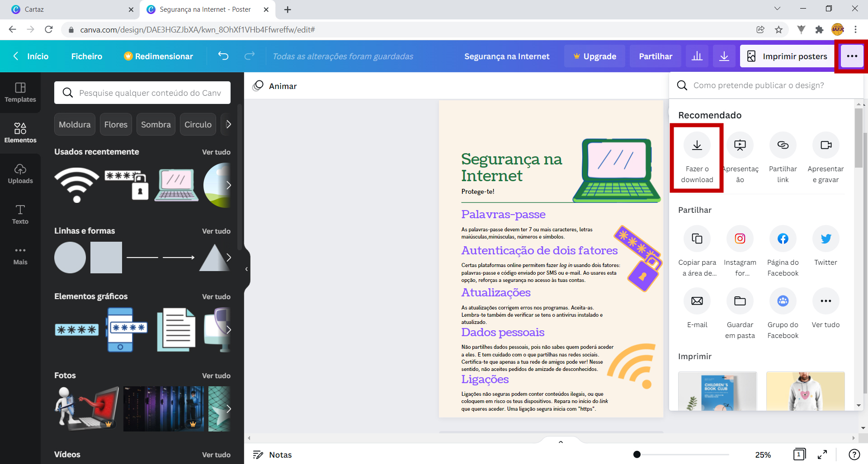Insert the arrow line shape
The width and height of the screenshot is (868, 464).
(x=179, y=258)
